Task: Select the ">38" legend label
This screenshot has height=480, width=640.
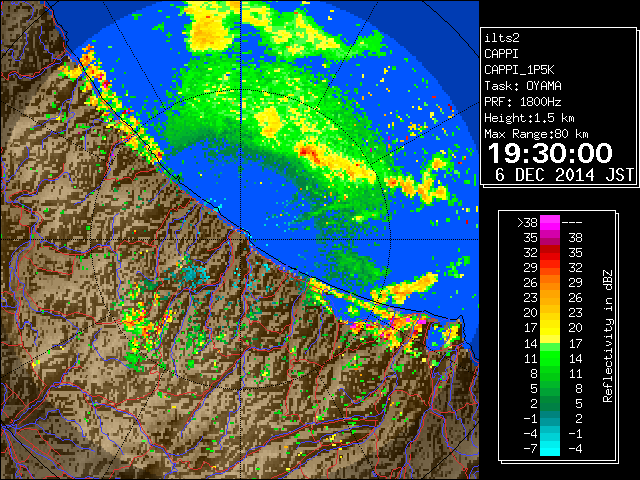Action: [527, 222]
